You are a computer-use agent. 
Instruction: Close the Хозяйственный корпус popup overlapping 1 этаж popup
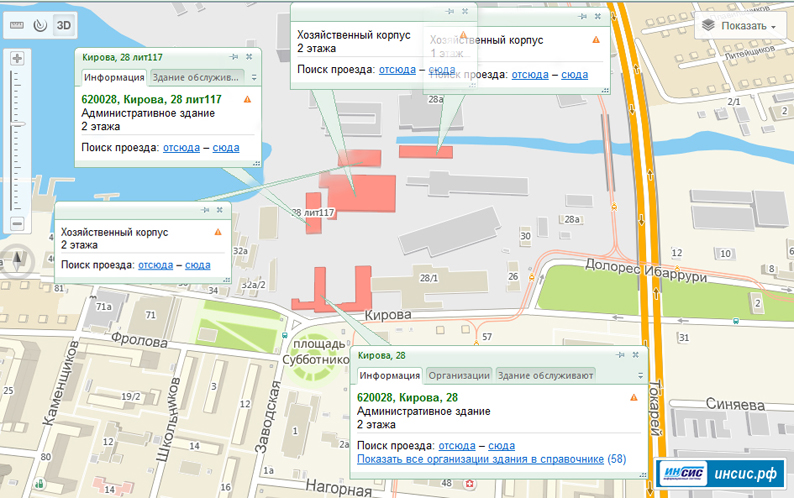[x=465, y=11]
